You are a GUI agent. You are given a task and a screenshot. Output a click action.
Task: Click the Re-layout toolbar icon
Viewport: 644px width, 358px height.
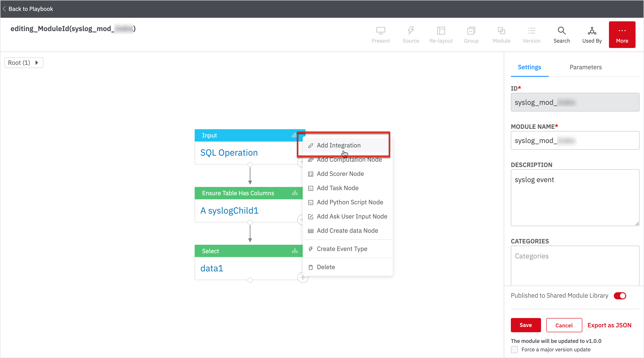pos(441,31)
